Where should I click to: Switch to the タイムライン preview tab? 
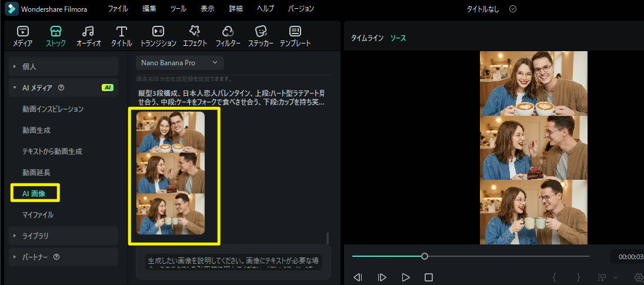367,38
